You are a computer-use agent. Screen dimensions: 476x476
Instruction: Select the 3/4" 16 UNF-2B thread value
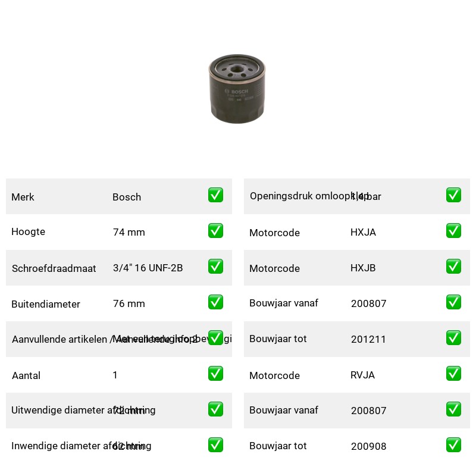pyautogui.click(x=148, y=268)
